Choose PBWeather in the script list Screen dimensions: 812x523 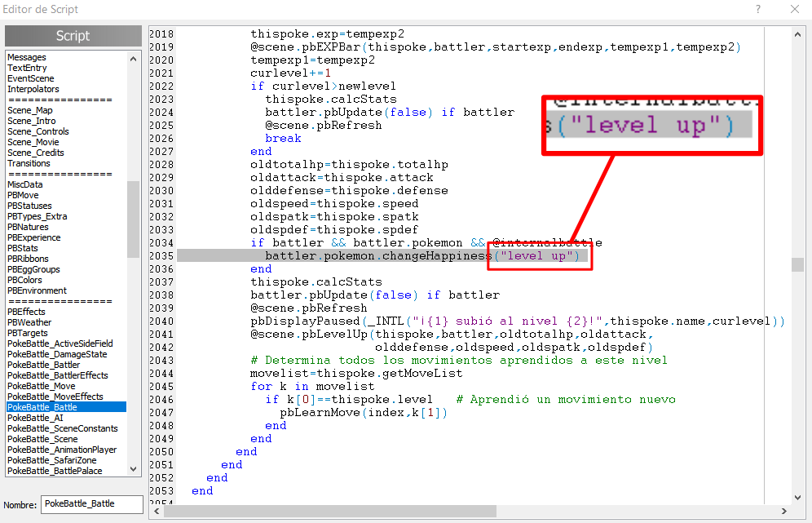[29, 322]
